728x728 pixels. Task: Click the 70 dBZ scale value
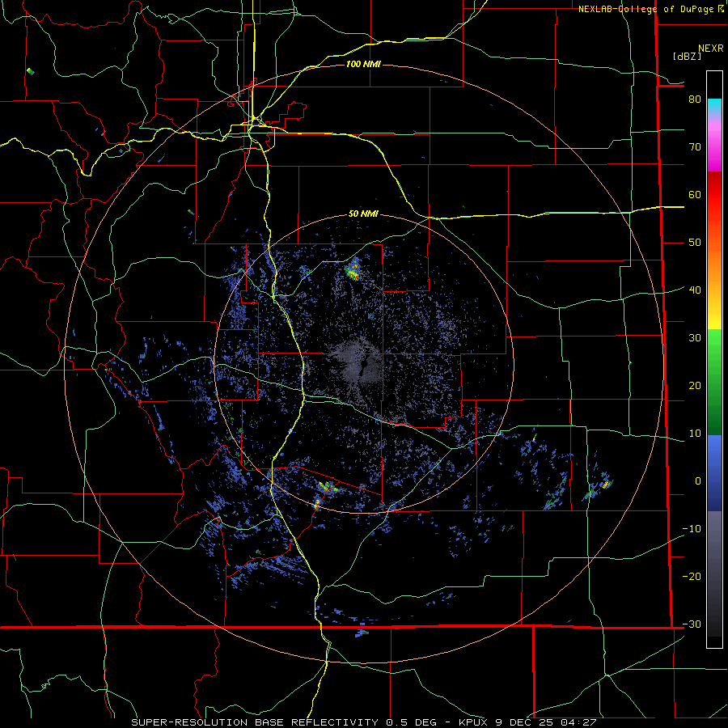(695, 147)
